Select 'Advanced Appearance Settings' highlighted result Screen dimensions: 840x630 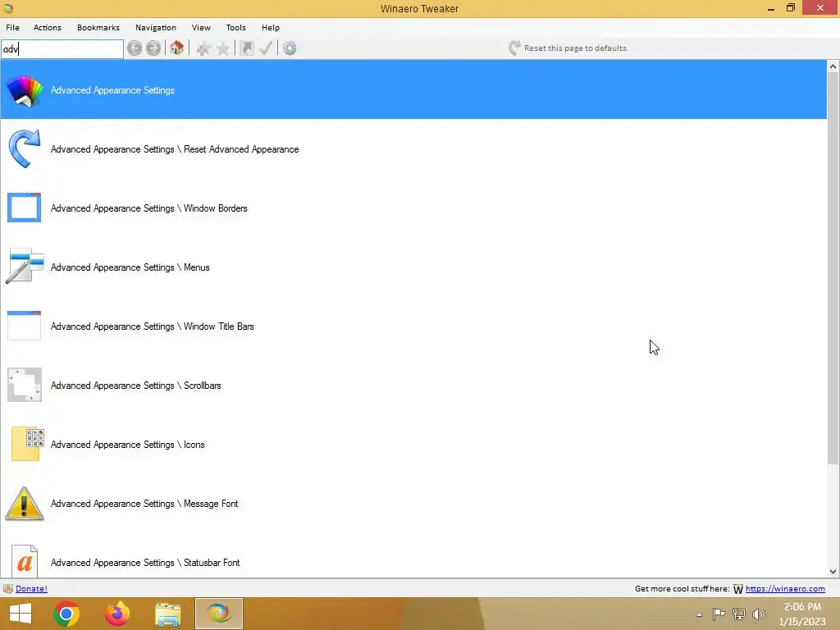pos(413,89)
